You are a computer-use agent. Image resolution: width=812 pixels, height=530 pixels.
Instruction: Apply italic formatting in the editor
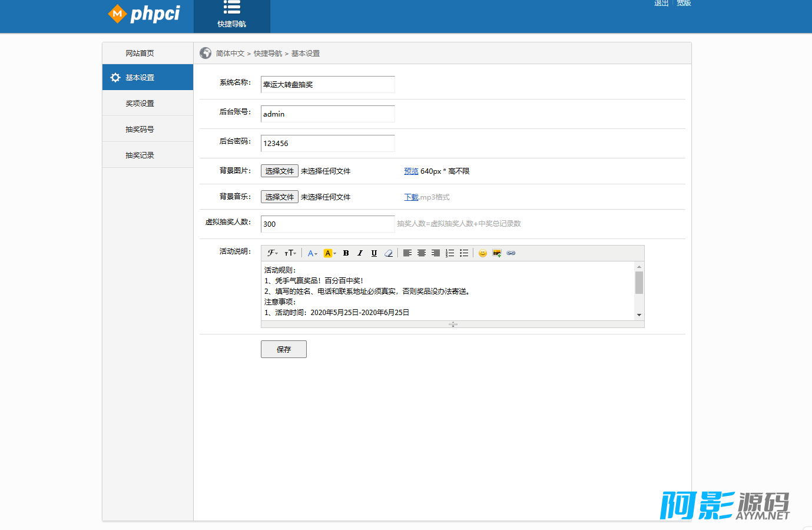(360, 253)
